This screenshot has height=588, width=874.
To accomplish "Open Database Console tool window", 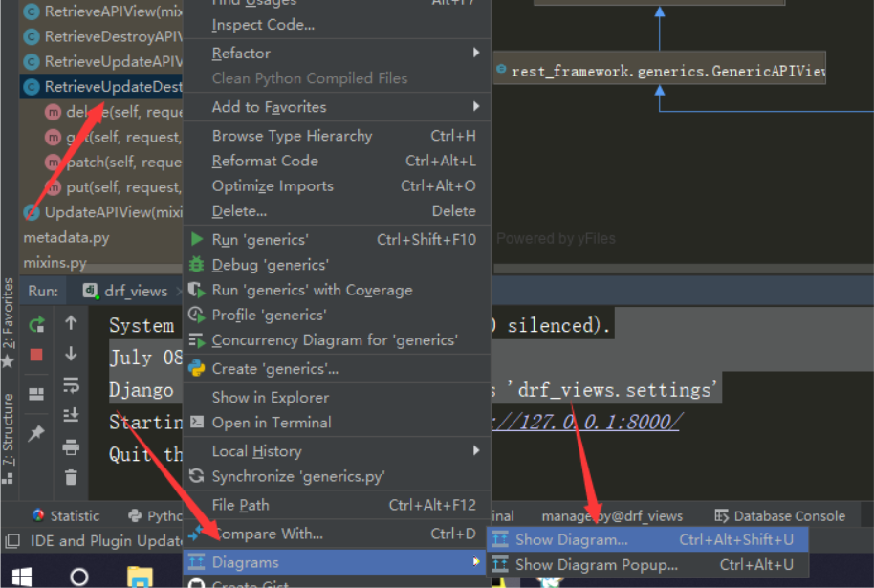I will (x=779, y=516).
